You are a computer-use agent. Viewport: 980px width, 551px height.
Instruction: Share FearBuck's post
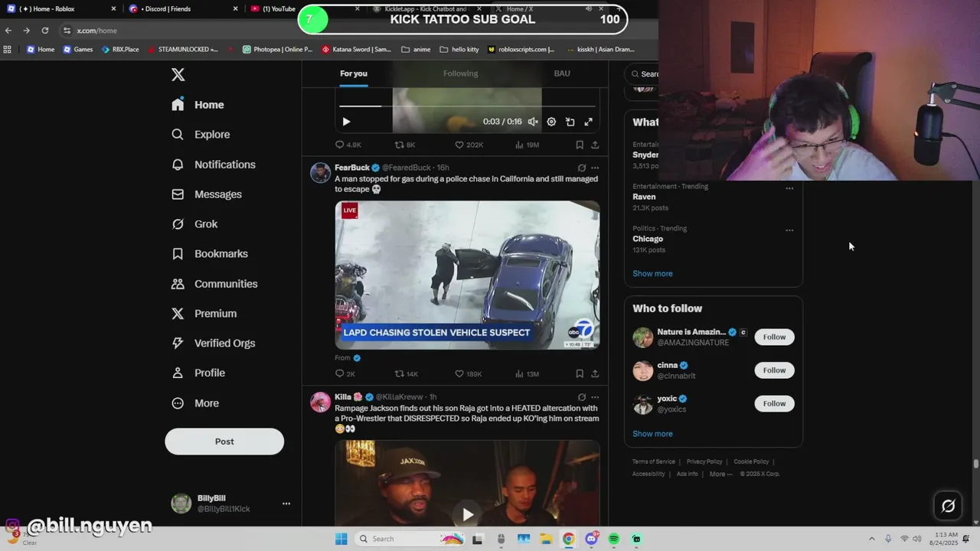pyautogui.click(x=595, y=373)
